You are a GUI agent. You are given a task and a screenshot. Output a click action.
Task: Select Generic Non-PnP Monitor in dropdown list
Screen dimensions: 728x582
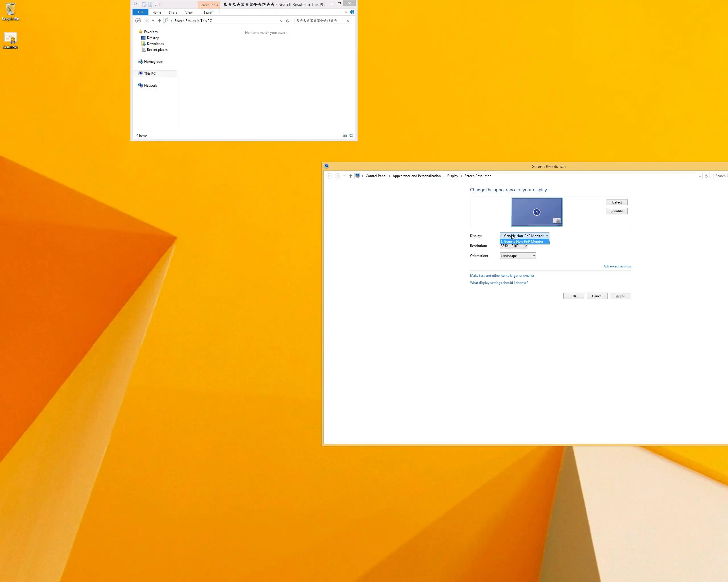coord(524,242)
